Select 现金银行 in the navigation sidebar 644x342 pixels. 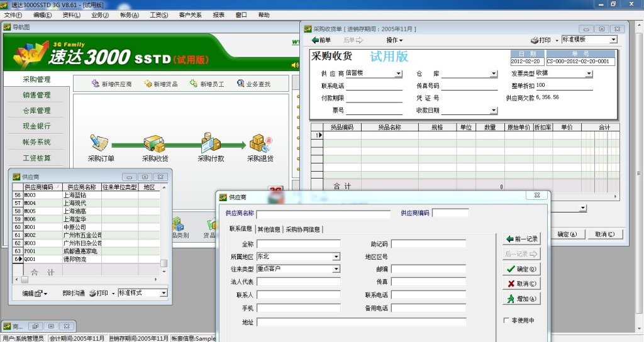pos(36,126)
